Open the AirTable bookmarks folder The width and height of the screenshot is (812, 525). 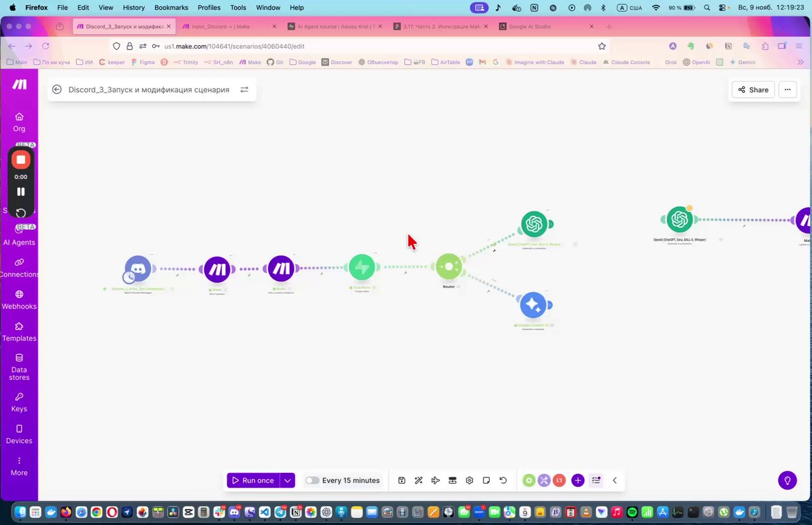[x=445, y=62]
